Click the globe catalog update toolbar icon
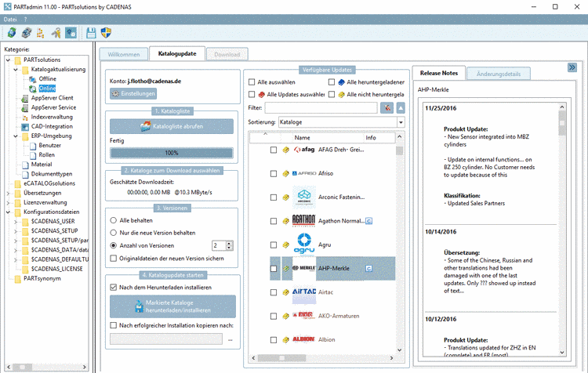Viewport: 588px width, 373px height. [12, 33]
